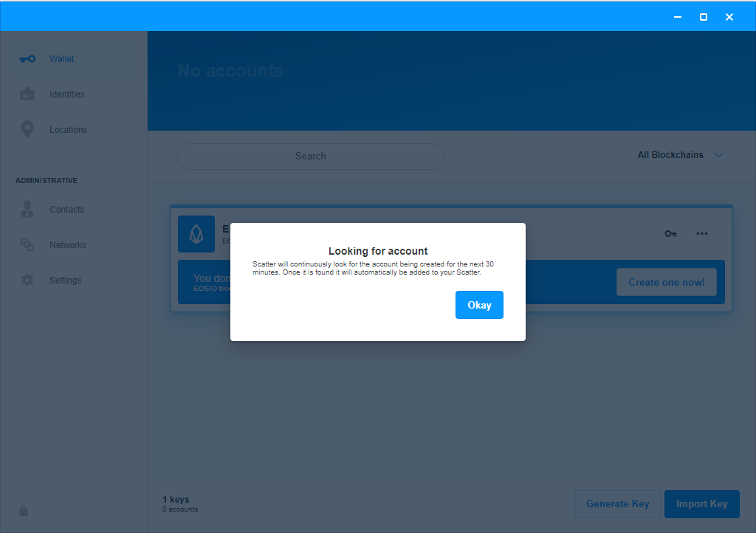The height and width of the screenshot is (533, 756).
Task: Maximize the Scatter window
Action: point(704,17)
